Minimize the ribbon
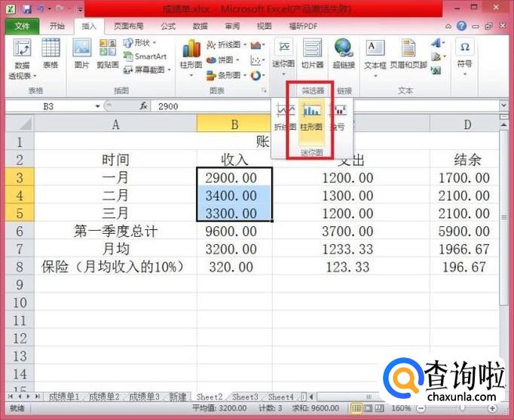The width and height of the screenshot is (514, 420). click(448, 26)
